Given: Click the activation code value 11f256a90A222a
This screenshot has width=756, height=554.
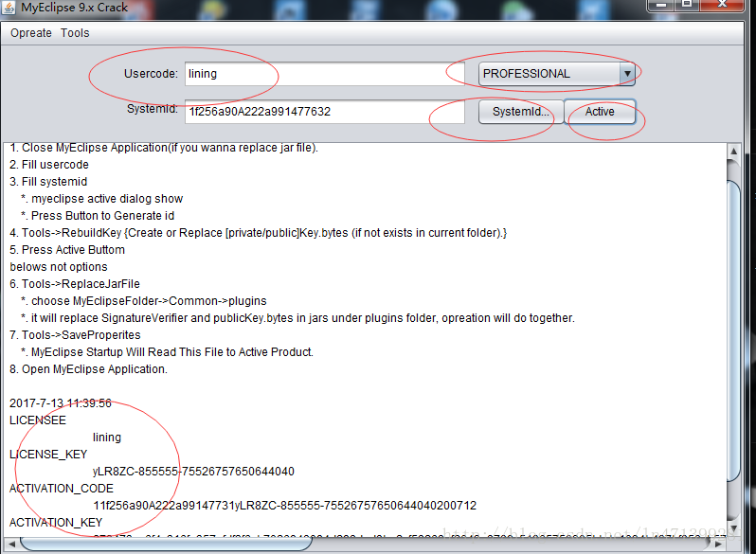Looking at the screenshot, I should pyautogui.click(x=284, y=506).
